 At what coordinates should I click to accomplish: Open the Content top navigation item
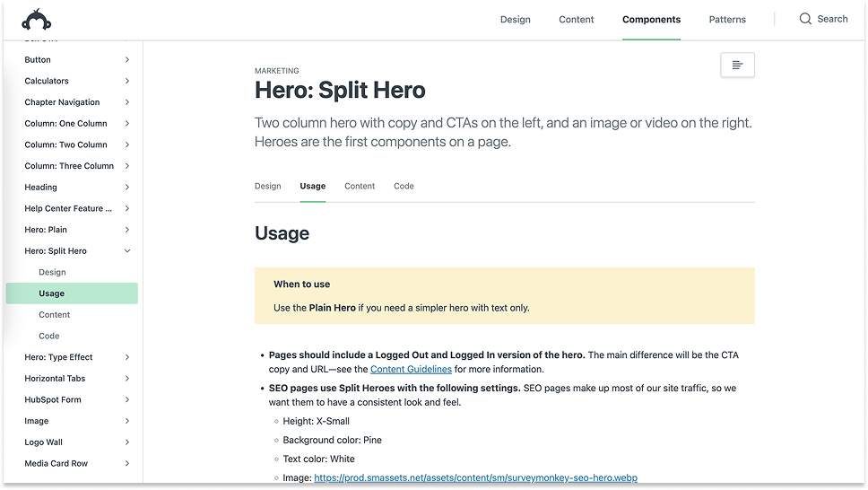(x=577, y=20)
